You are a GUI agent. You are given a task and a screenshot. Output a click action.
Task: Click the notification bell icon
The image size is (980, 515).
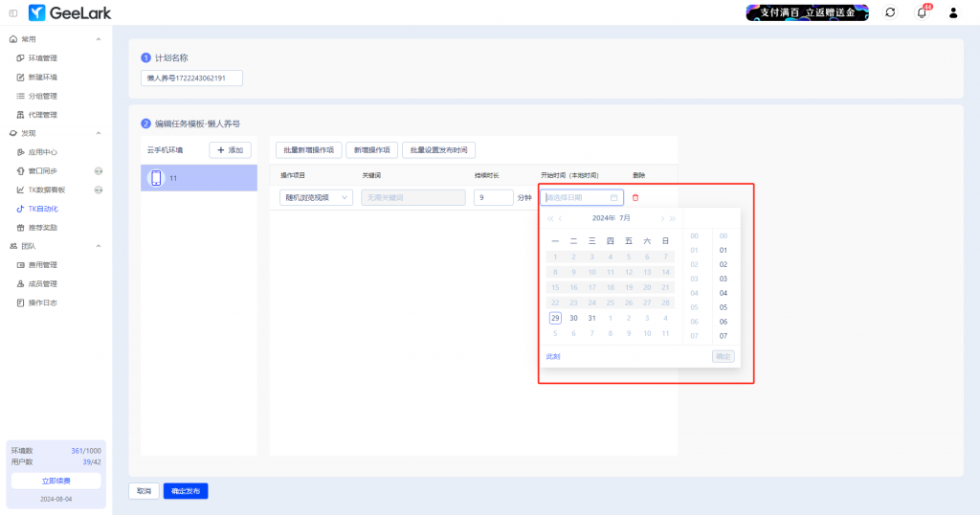(x=922, y=12)
